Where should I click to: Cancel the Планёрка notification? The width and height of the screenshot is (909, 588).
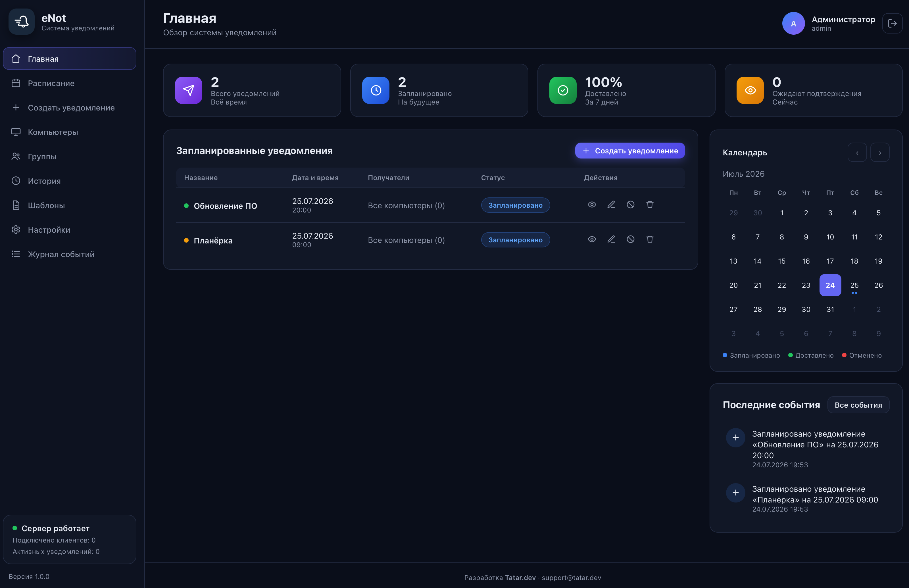[630, 239]
